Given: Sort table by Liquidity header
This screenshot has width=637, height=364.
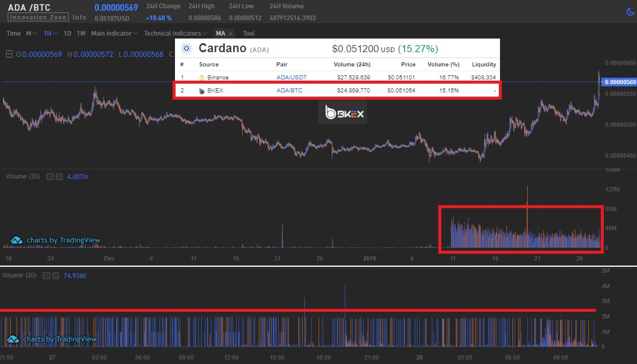Looking at the screenshot, I should pos(484,64).
